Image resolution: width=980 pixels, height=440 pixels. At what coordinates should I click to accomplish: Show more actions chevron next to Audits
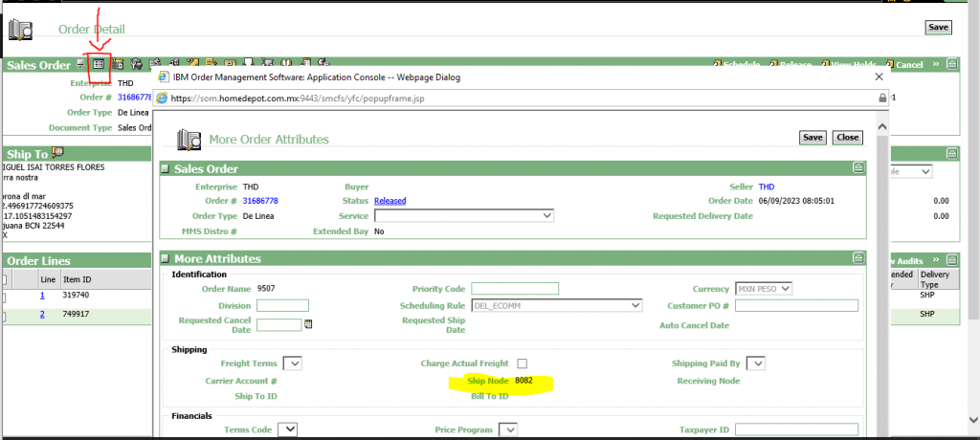click(x=936, y=260)
